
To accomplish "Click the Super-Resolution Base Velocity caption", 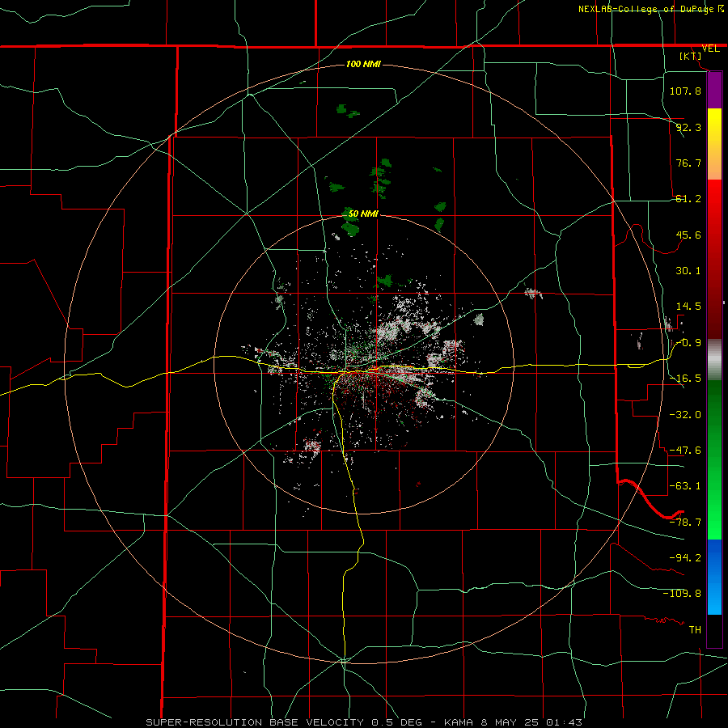I will (x=364, y=722).
